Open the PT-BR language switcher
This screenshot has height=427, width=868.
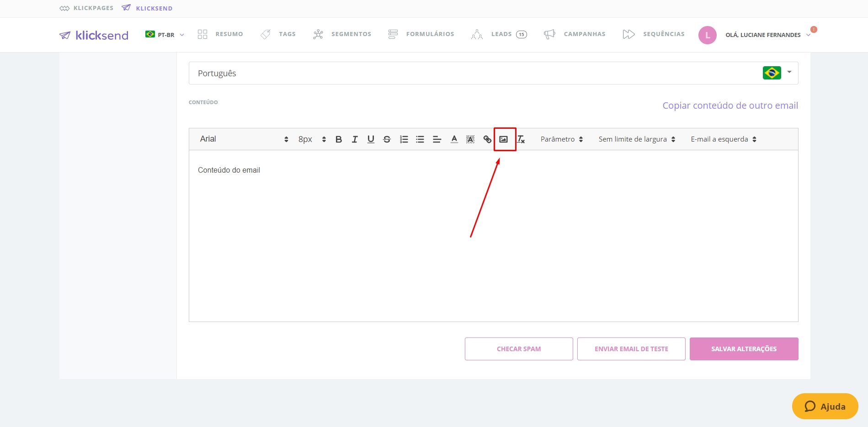pyautogui.click(x=165, y=35)
